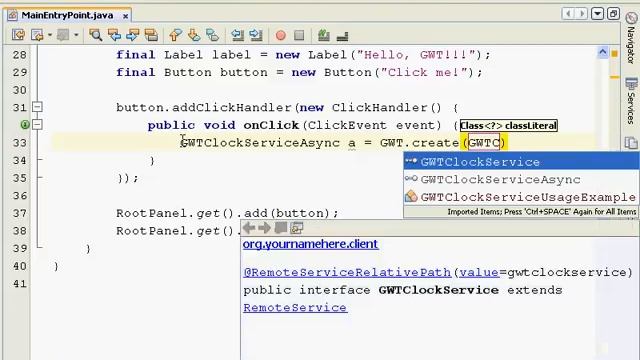The height and width of the screenshot is (360, 640).
Task: Open @RemoteServiceRelativePath link
Action: point(347,272)
